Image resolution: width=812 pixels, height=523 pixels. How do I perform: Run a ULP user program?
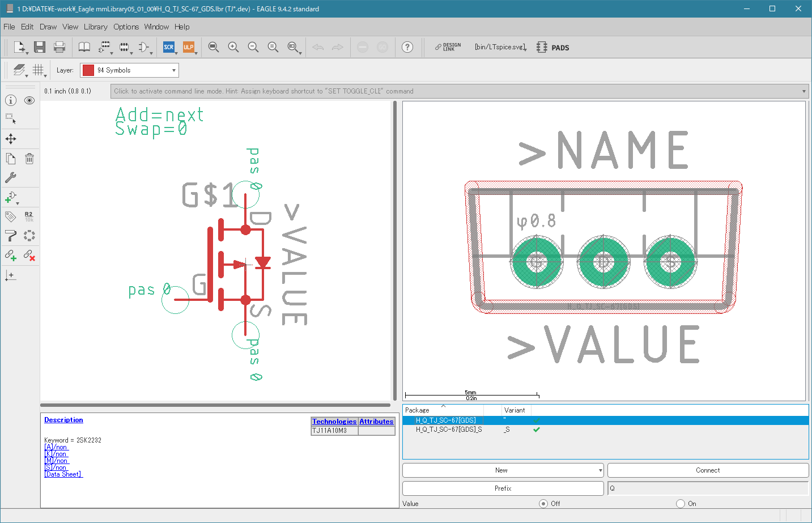188,48
